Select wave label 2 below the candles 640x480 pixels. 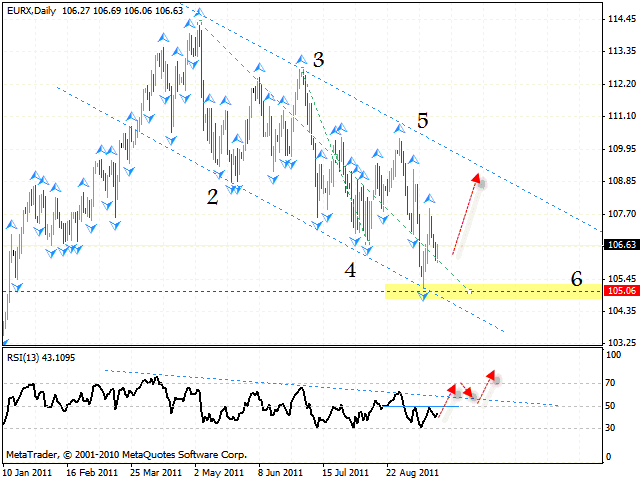click(x=212, y=197)
